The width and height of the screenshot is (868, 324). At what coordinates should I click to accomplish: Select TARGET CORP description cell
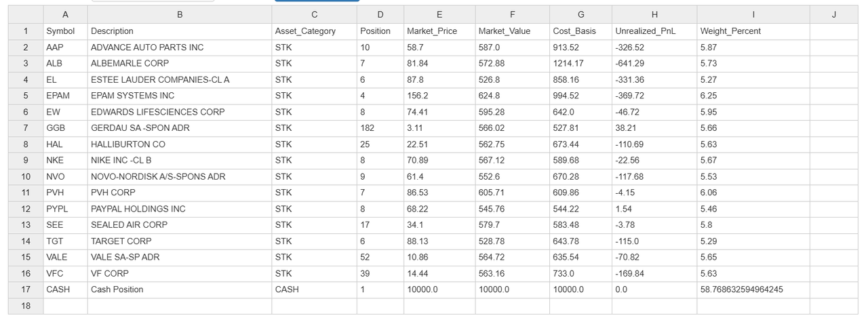tap(180, 241)
